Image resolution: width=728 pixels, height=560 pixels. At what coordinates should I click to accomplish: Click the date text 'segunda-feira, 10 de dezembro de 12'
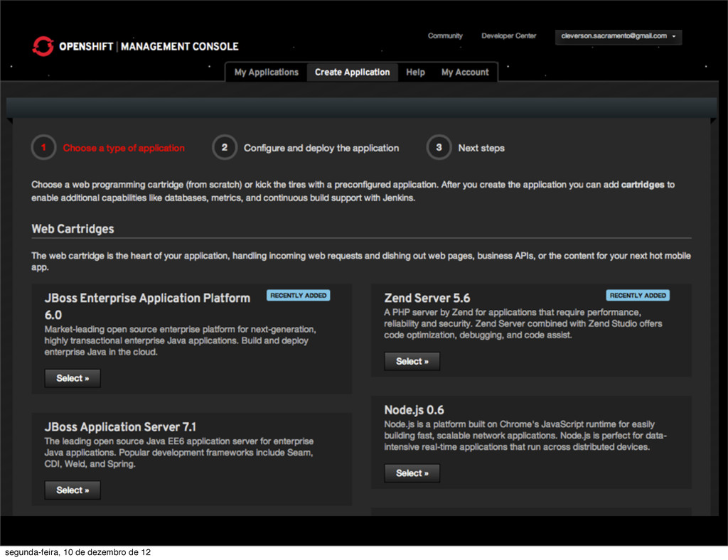click(78, 552)
